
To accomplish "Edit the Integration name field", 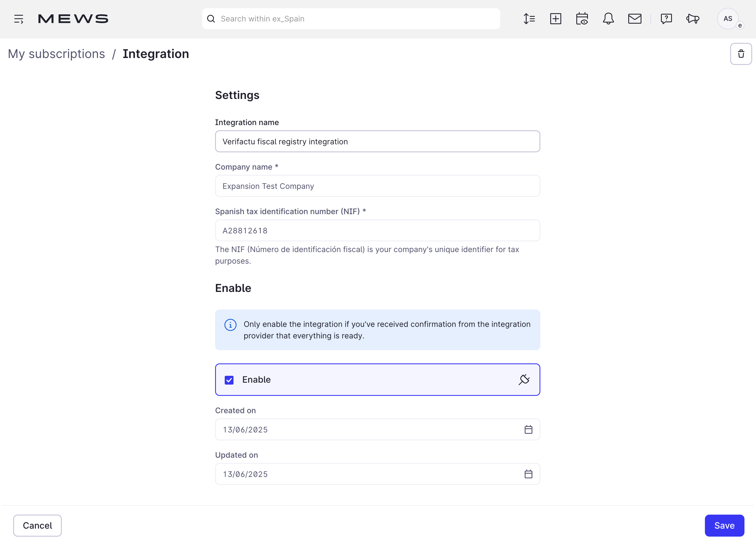I will [x=377, y=141].
